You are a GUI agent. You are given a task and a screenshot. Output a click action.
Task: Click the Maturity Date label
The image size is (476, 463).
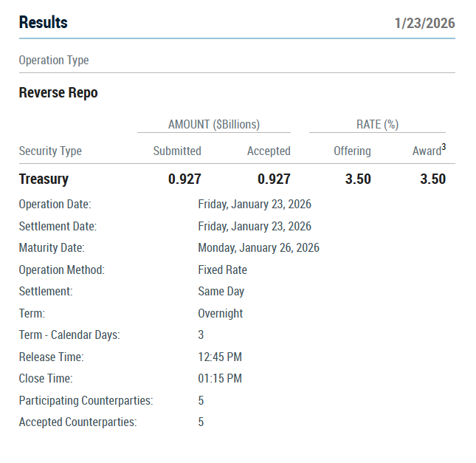(x=52, y=247)
